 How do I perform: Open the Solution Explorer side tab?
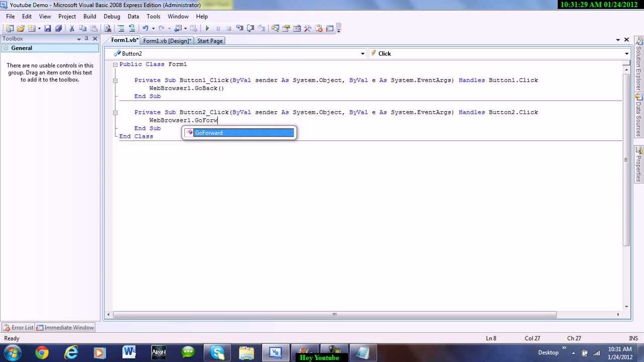[x=638, y=63]
